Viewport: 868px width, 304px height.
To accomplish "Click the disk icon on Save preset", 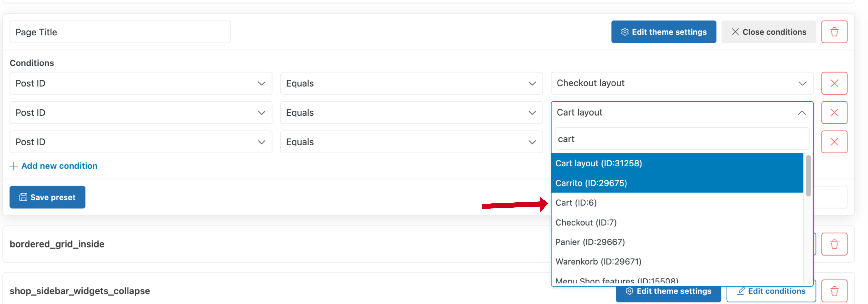I will tap(23, 197).
